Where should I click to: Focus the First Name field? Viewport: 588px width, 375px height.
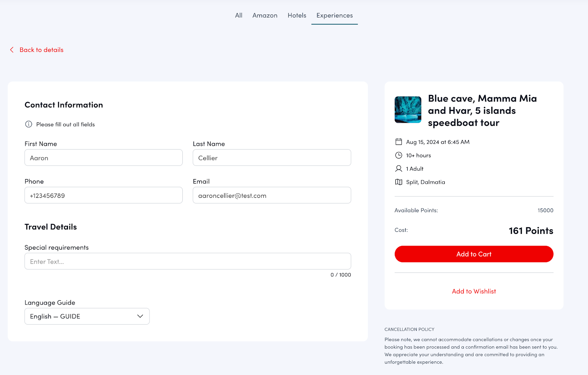103,158
